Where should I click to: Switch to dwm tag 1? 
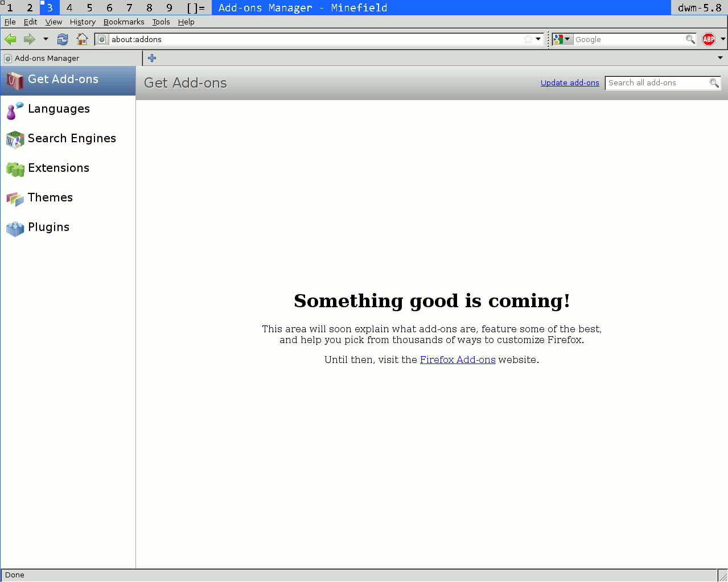click(x=10, y=7)
